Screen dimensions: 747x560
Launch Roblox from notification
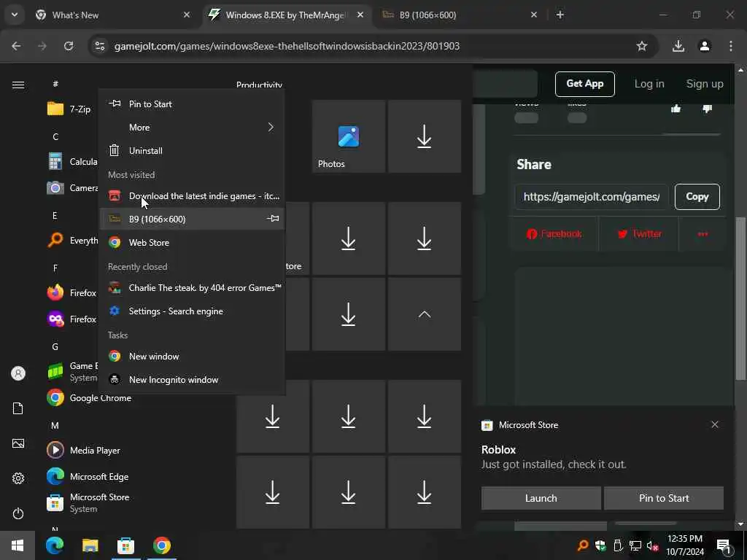click(x=541, y=498)
